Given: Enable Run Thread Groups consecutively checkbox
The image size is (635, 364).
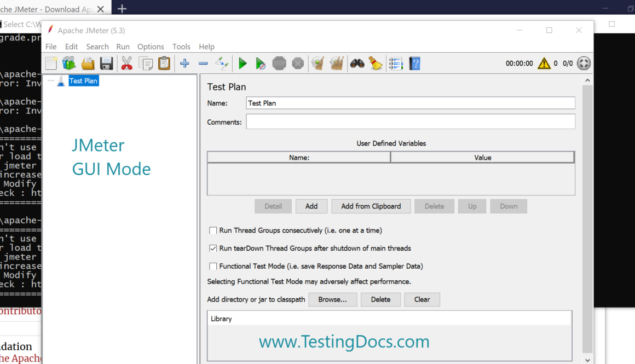Looking at the screenshot, I should 213,230.
